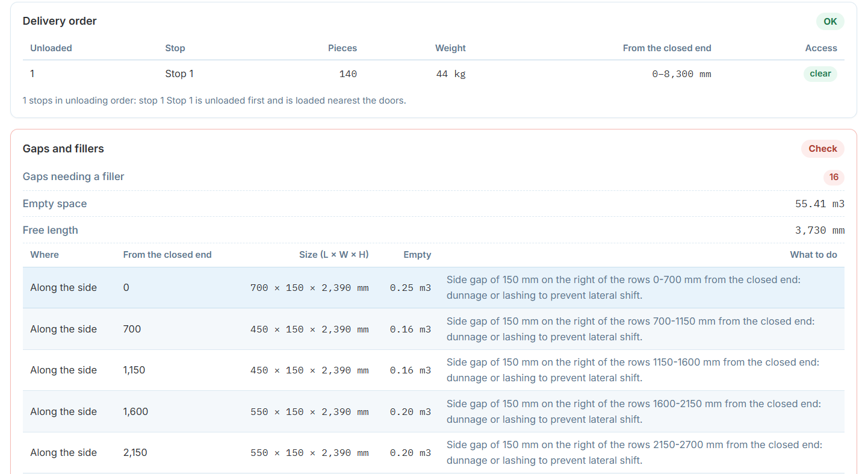Click the 700 from-closed-end cell

[132, 329]
